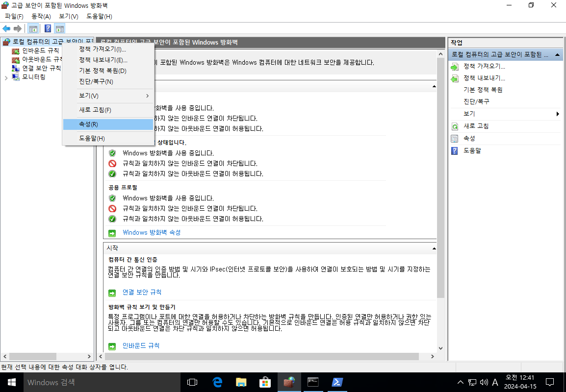This screenshot has height=392, width=566.
Task: Click the volume icon in system tray
Action: click(484, 382)
